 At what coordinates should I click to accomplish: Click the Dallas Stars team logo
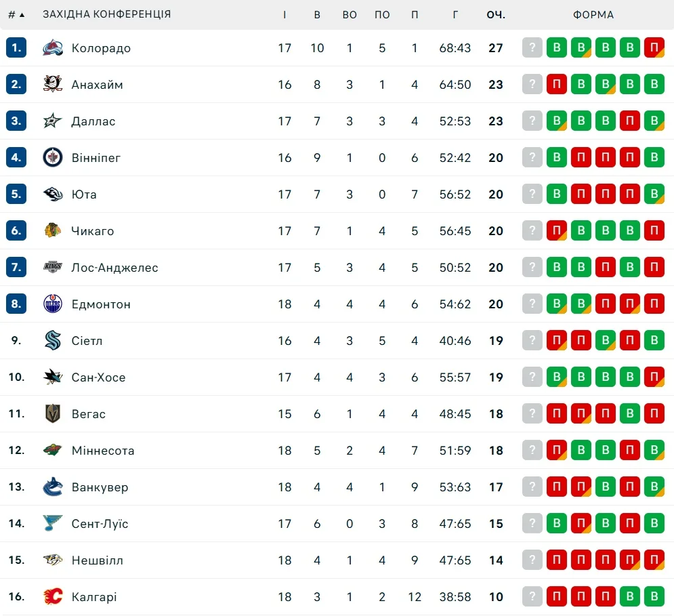[53, 121]
